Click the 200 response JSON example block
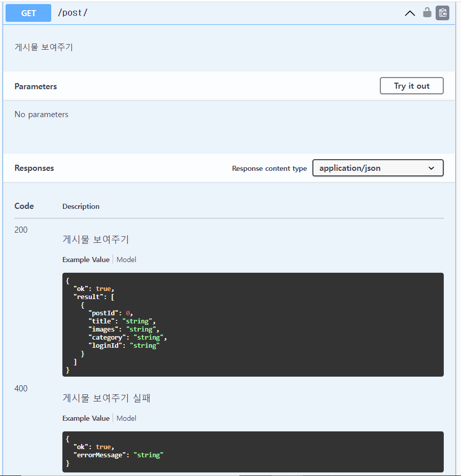 tap(253, 324)
